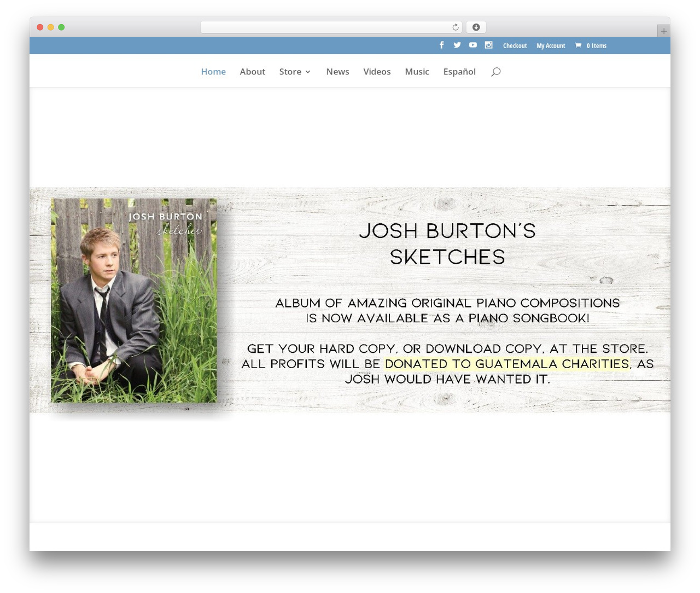Screen dimensions: 700x593
Task: Minimize the browser window with yellow button
Action: click(x=50, y=27)
